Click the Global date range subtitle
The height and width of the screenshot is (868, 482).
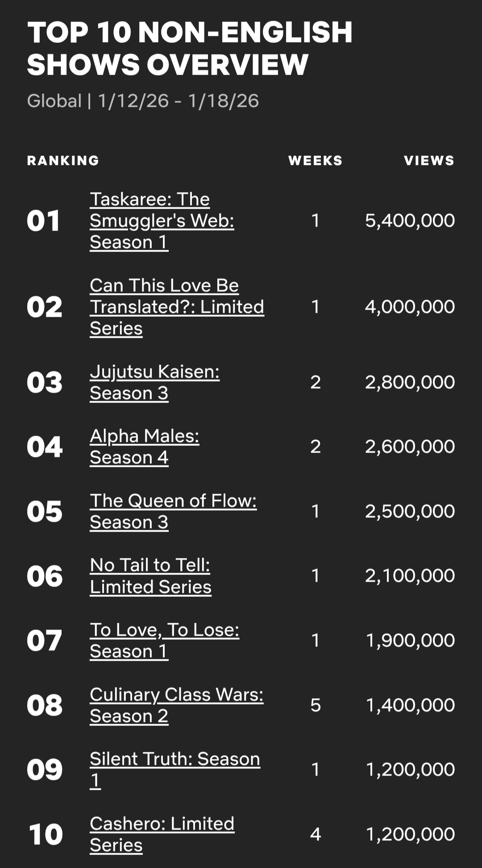click(x=143, y=101)
